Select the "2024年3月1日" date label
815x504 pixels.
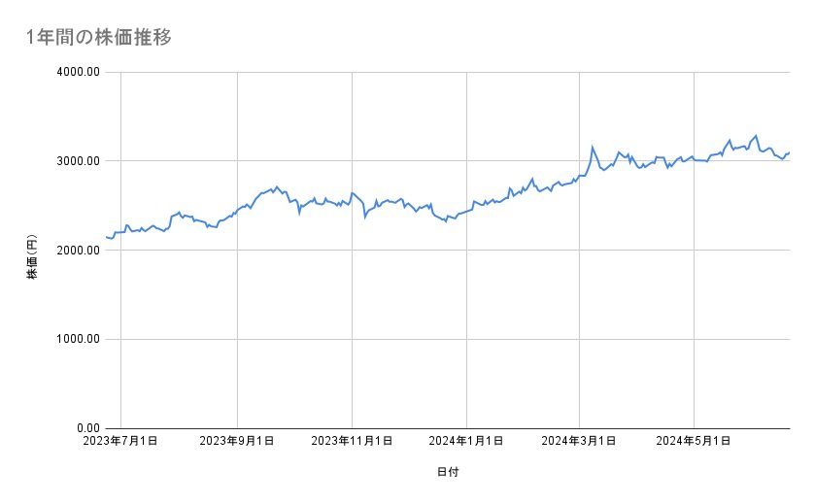pos(579,442)
